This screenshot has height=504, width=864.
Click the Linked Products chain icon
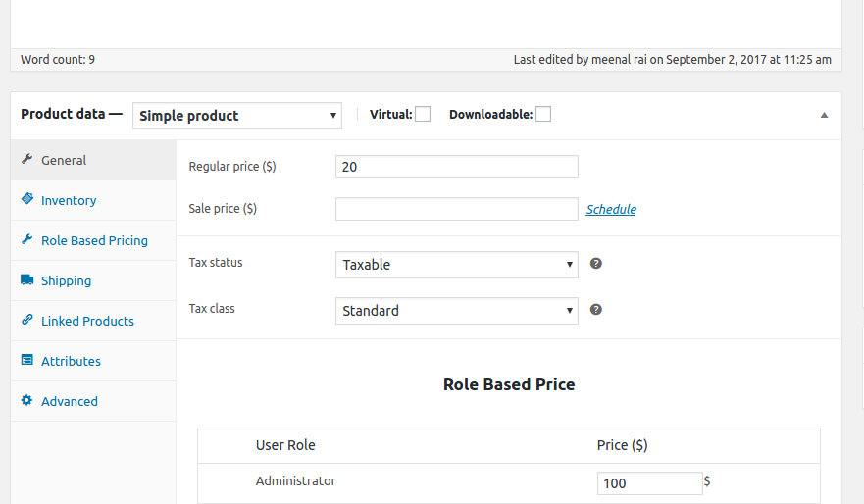[27, 320]
